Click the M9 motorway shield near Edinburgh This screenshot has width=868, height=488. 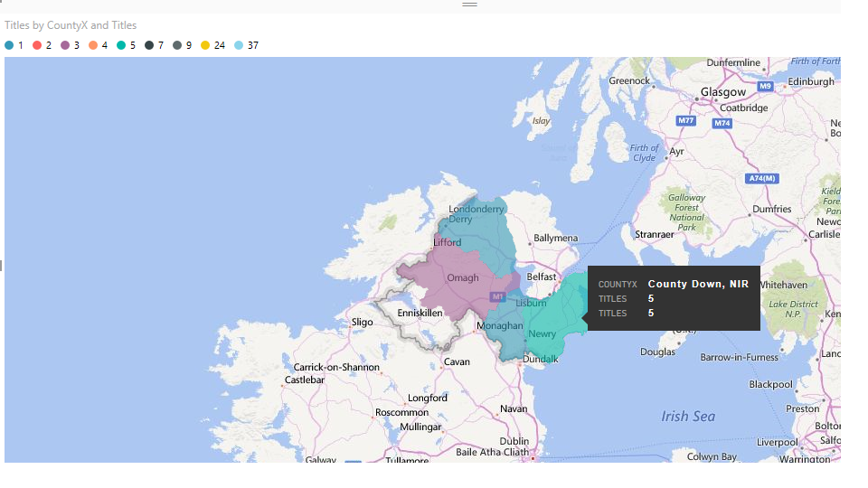(x=765, y=87)
